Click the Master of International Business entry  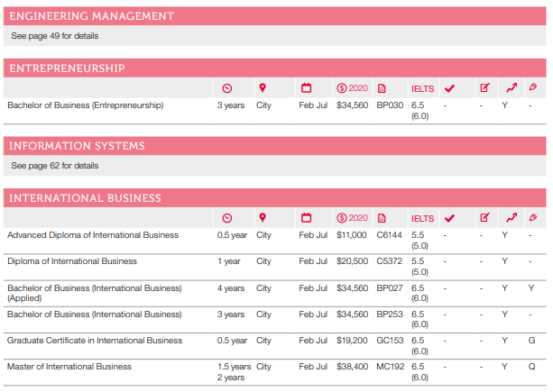(69, 367)
